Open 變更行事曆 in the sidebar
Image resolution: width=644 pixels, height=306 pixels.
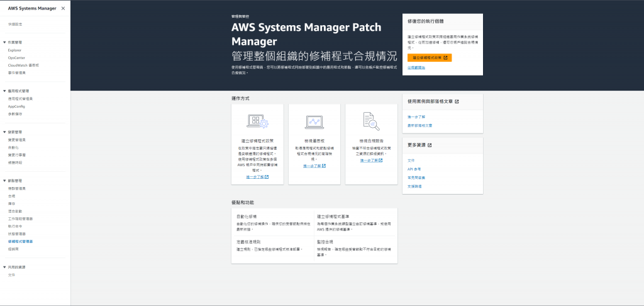17,155
